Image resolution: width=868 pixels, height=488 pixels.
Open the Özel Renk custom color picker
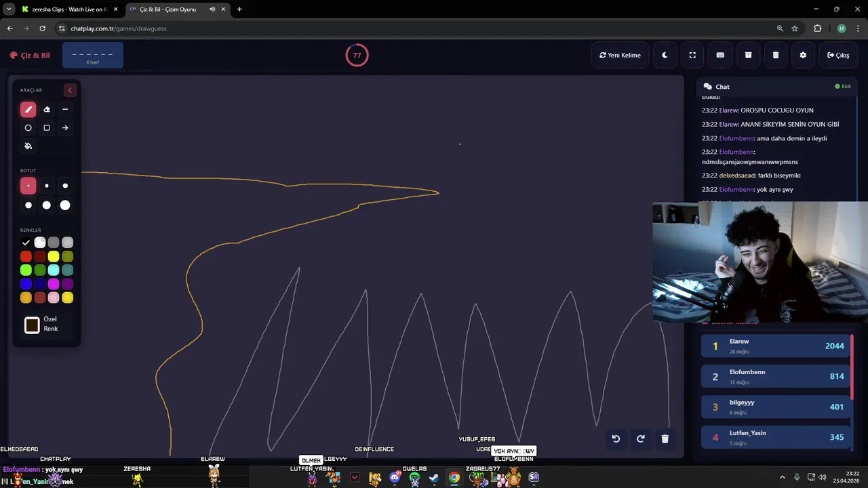[x=32, y=325]
